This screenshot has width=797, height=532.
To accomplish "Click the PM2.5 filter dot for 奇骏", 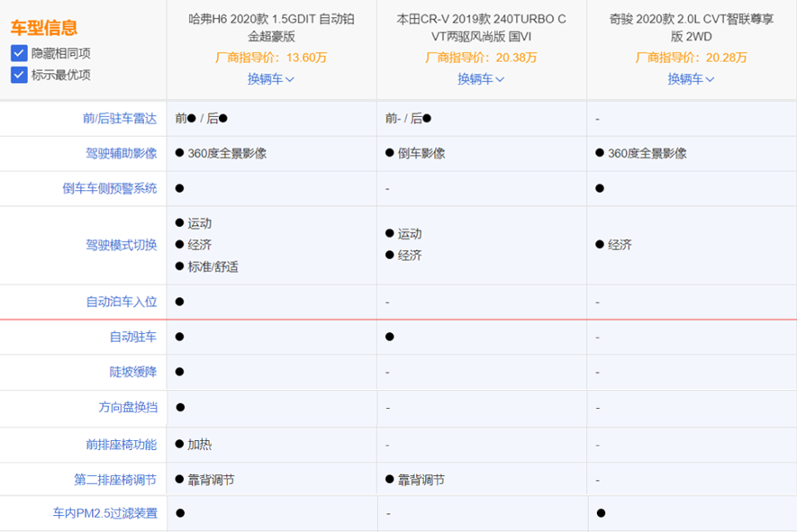I will [601, 513].
